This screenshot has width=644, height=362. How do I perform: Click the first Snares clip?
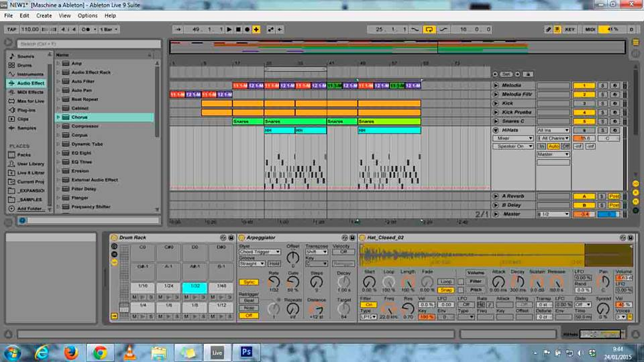[x=248, y=122]
